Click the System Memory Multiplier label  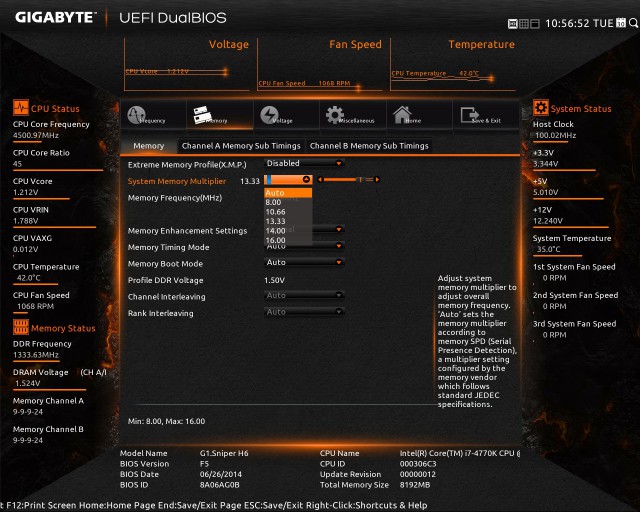point(177,181)
